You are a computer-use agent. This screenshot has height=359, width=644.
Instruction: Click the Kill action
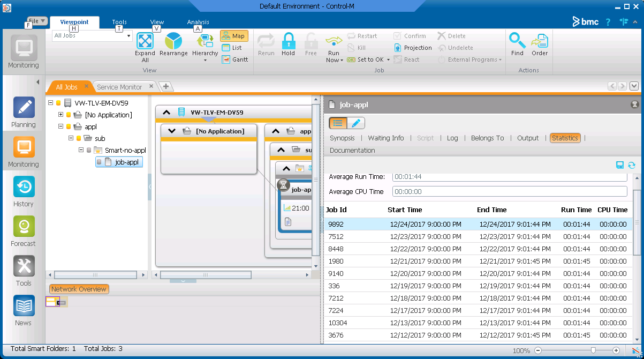click(357, 48)
